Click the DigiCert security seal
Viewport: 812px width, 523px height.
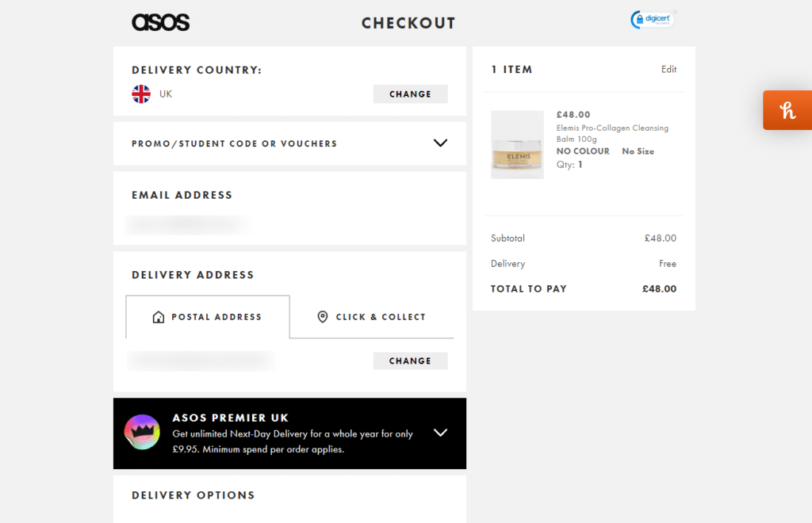pos(652,18)
